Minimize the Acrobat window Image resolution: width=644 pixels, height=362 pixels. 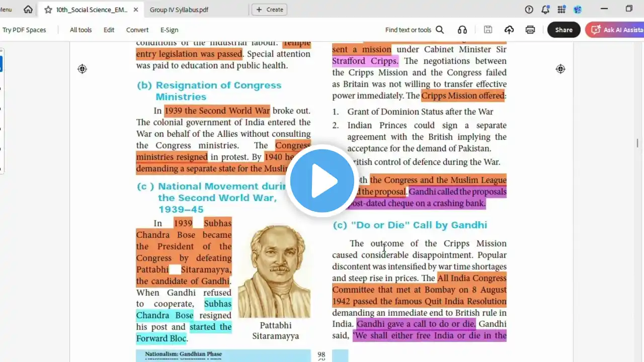(x=604, y=9)
